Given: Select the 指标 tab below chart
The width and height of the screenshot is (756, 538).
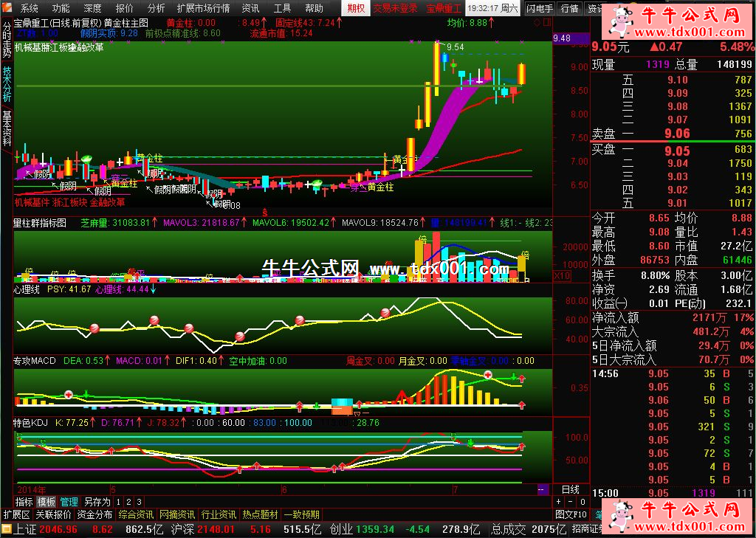Looking at the screenshot, I should 24,502.
